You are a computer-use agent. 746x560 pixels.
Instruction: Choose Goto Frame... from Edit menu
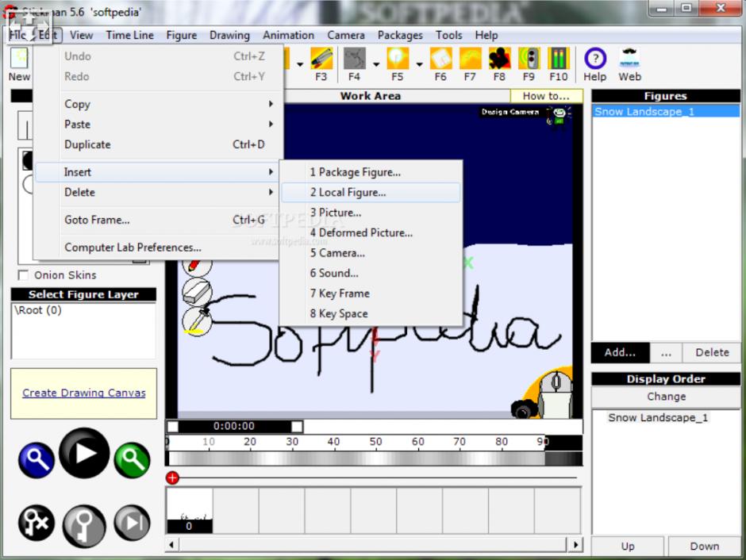(x=157, y=220)
